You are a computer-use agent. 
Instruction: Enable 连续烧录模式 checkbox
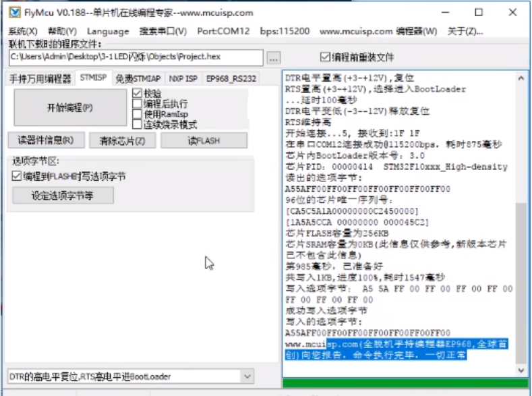pyautogui.click(x=137, y=125)
